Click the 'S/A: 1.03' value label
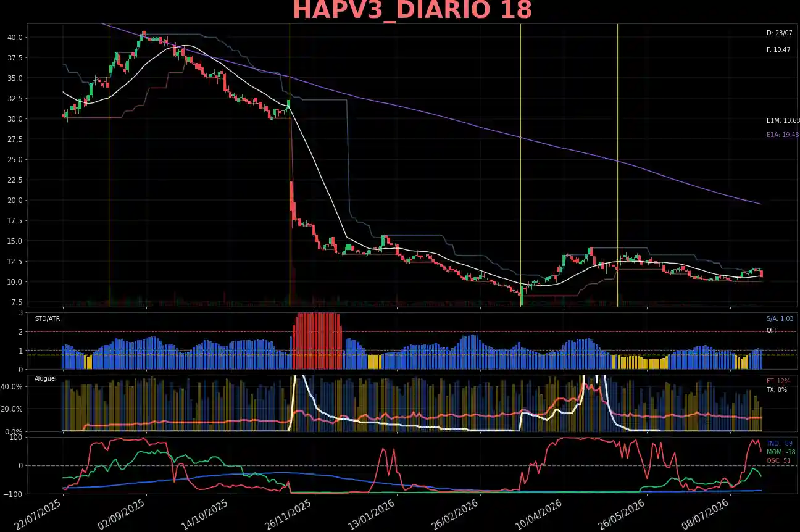The image size is (800, 532). (780, 318)
